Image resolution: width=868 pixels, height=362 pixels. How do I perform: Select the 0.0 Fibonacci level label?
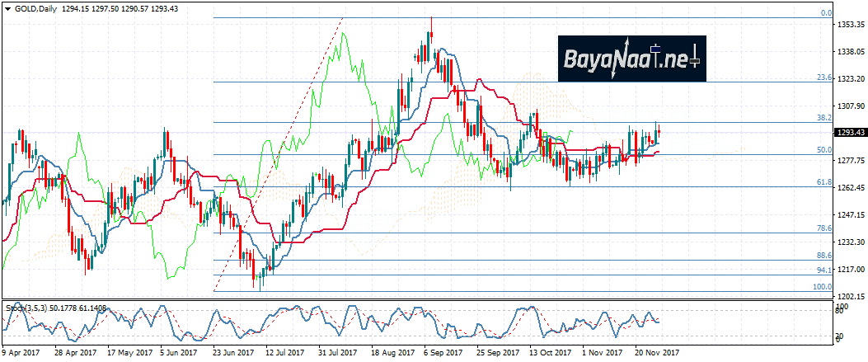coord(825,13)
